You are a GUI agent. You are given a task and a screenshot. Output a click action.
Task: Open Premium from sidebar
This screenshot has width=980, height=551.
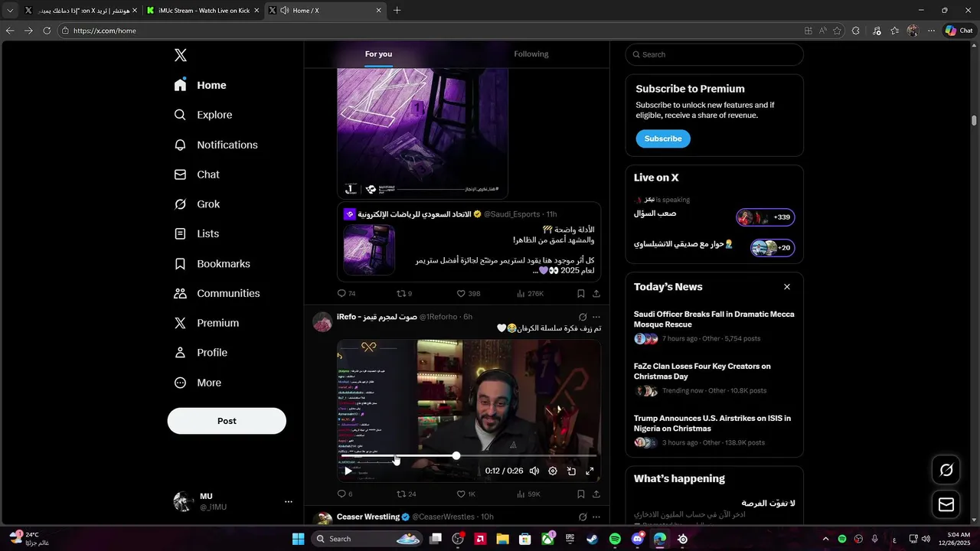[x=207, y=323]
